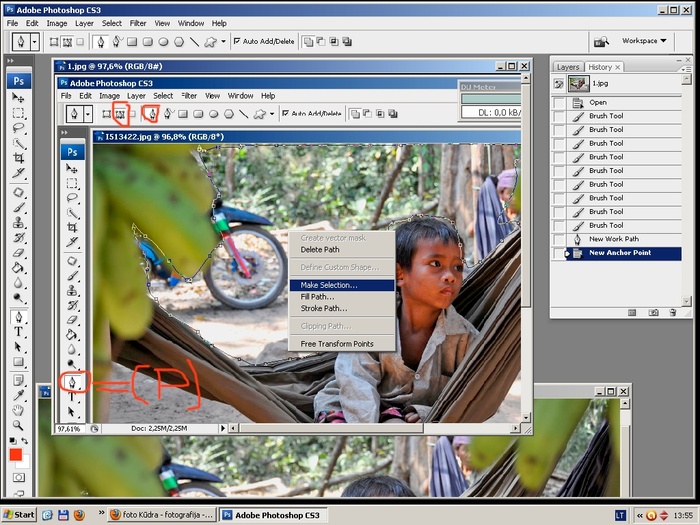
Task: Select the Zoom tool in outer toolbox
Action: tap(18, 424)
